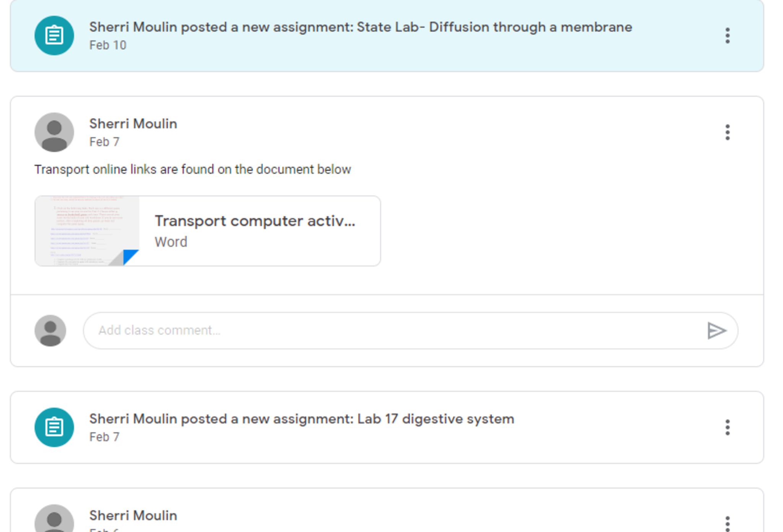
Task: Open three-dot menu on the bottom post
Action: [x=727, y=523]
